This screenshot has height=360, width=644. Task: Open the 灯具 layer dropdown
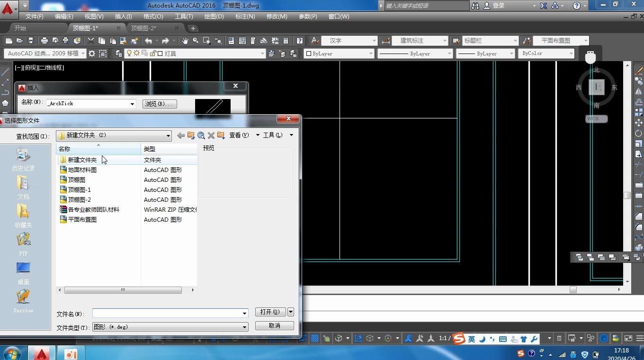[262, 54]
